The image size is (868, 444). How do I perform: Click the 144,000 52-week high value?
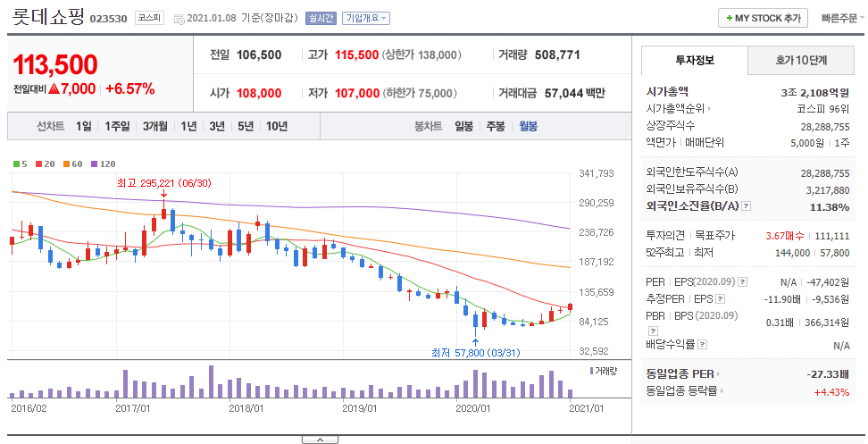[x=792, y=253]
